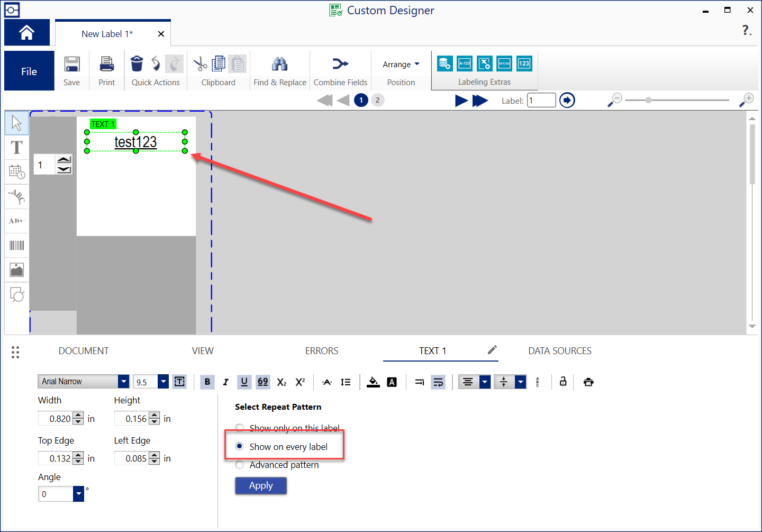Toggle Bold formatting
The height and width of the screenshot is (532, 762).
207,382
